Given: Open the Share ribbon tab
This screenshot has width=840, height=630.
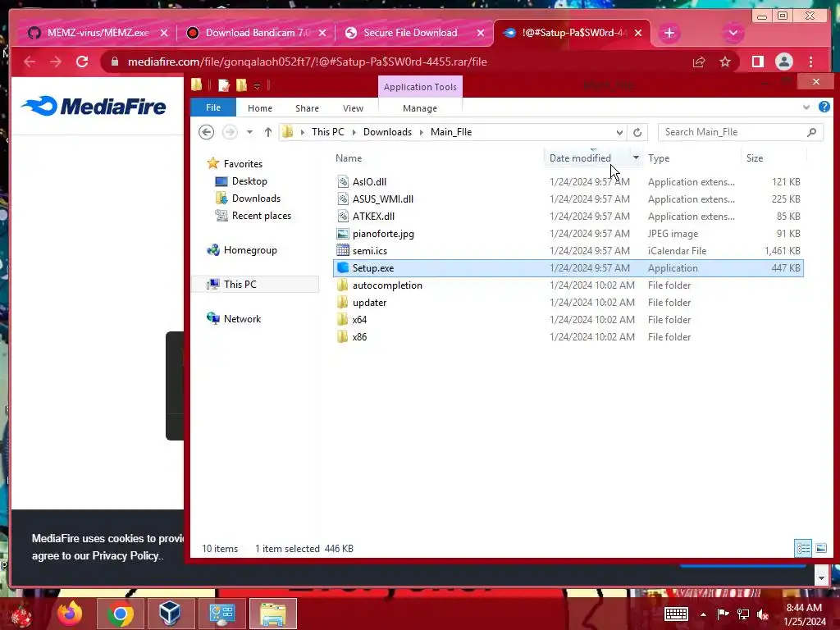Looking at the screenshot, I should (307, 108).
